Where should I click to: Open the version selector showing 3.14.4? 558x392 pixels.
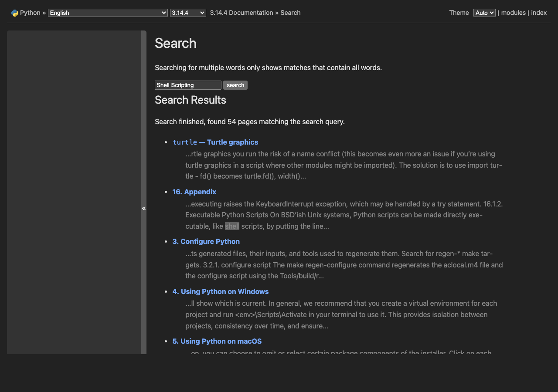(x=188, y=13)
